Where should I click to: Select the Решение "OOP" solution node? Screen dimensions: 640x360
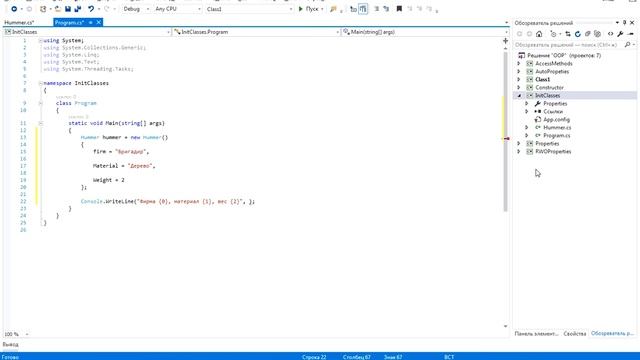[564, 56]
